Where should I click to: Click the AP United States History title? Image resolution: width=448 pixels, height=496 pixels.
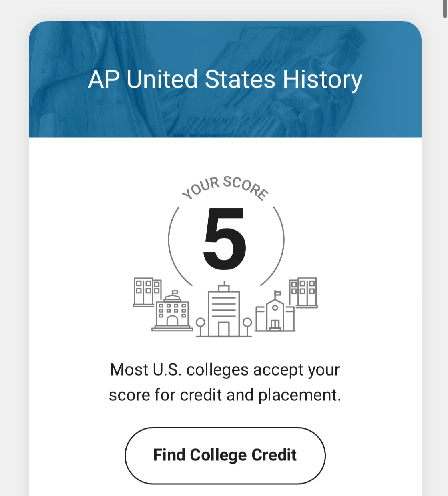coord(225,79)
